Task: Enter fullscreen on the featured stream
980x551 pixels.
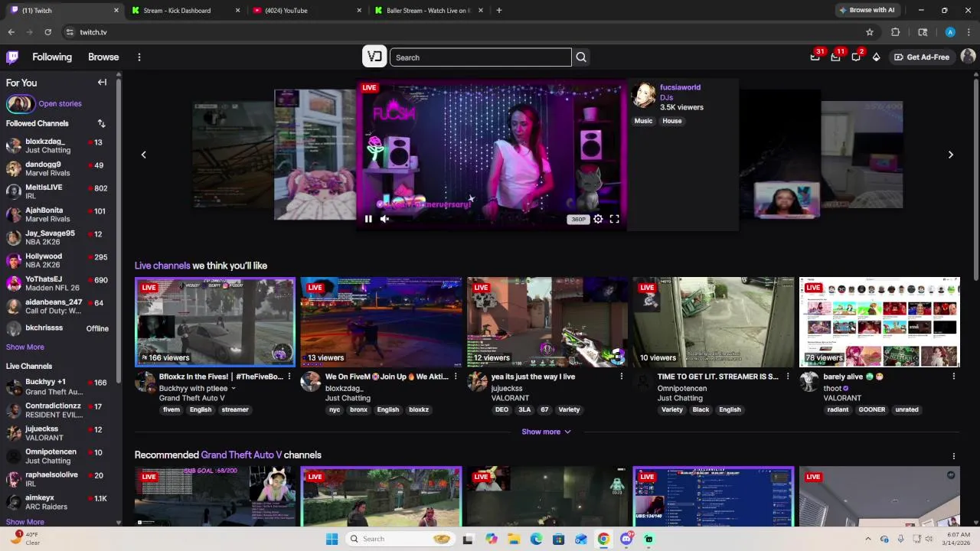Action: [614, 219]
